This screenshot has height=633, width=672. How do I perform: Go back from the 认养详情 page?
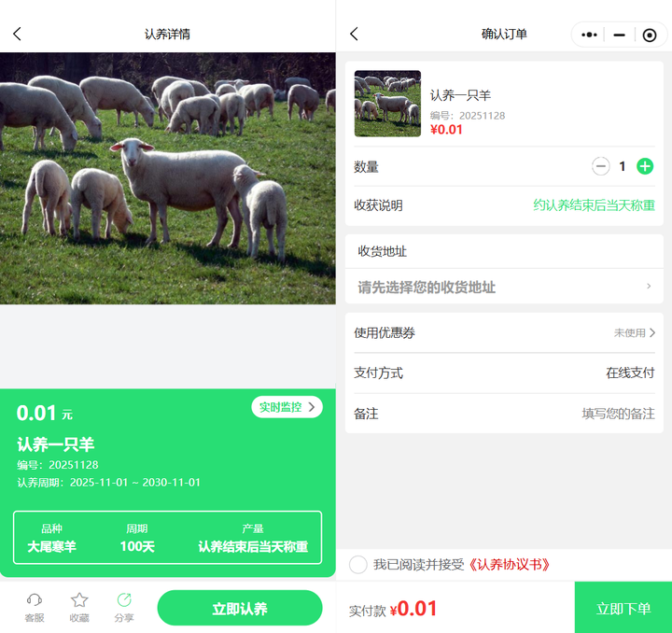[17, 34]
